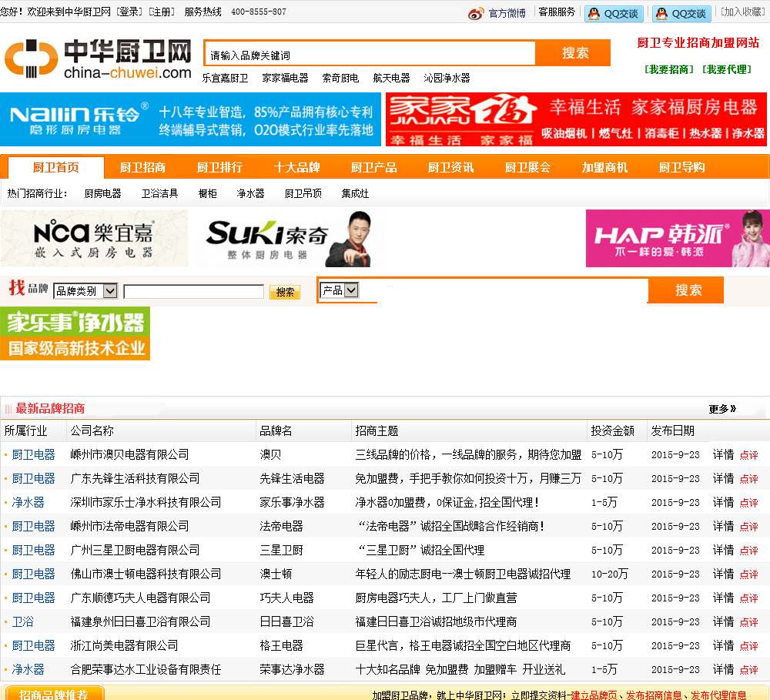The width and height of the screenshot is (770, 700).
Task: Click 点评 for 合肥荣事达水工业 row
Action: (749, 669)
